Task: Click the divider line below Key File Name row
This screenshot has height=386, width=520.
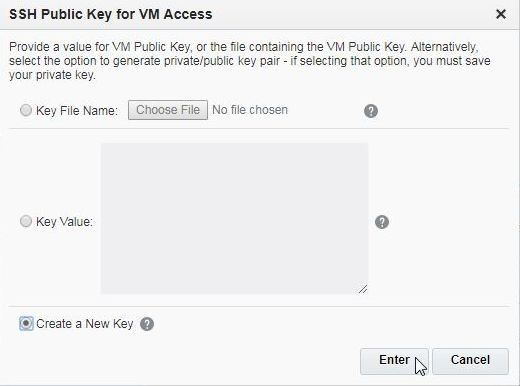Action: point(259,128)
